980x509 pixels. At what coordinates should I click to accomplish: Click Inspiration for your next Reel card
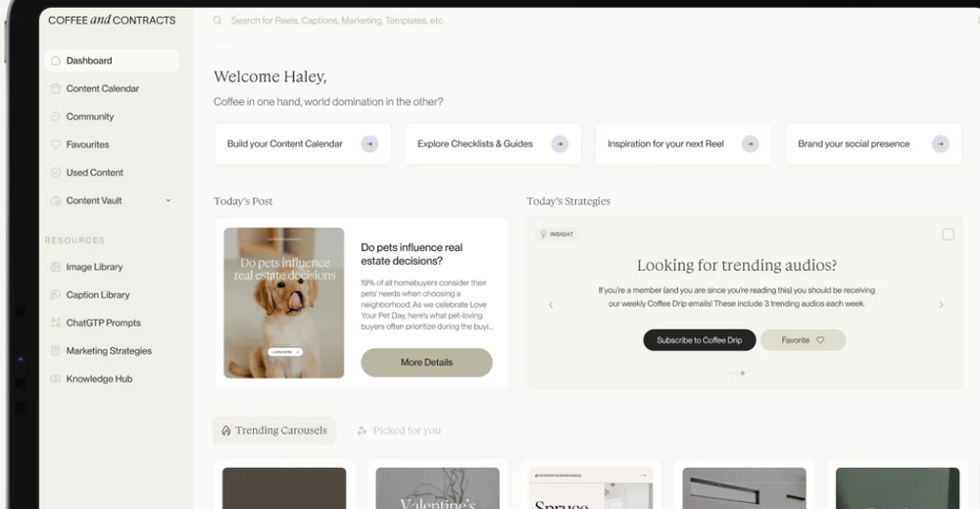(x=683, y=144)
